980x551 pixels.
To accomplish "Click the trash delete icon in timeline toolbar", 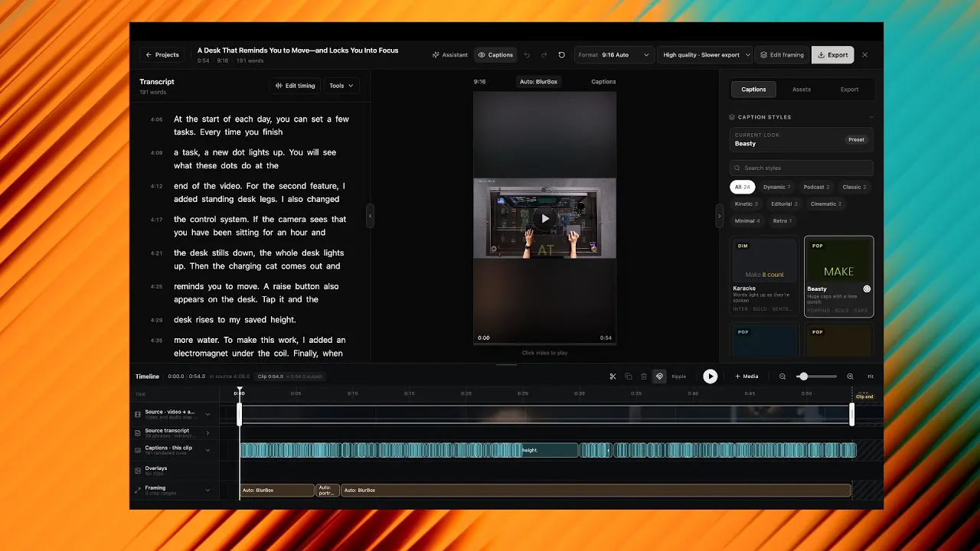I will tap(643, 377).
